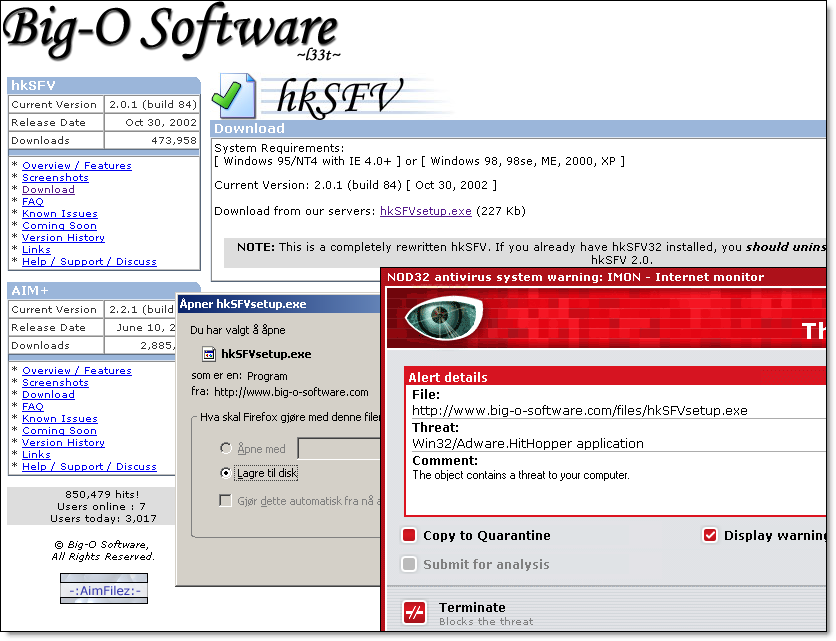Click the 'Alert details' panel header
This screenshot has height=641, width=836.
616,376
